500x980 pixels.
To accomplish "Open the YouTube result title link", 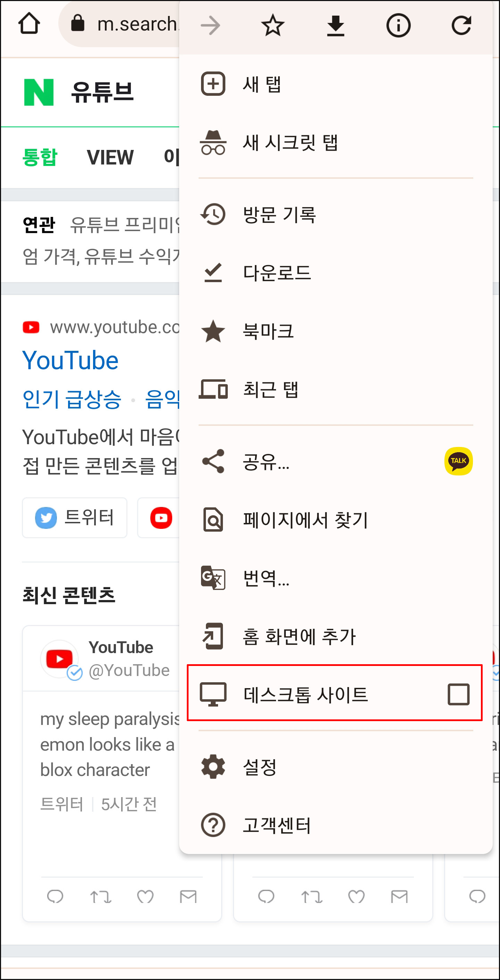I will coord(70,360).
